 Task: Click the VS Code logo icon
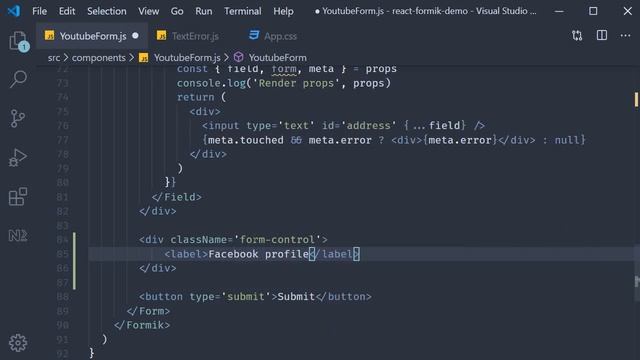tap(13, 11)
